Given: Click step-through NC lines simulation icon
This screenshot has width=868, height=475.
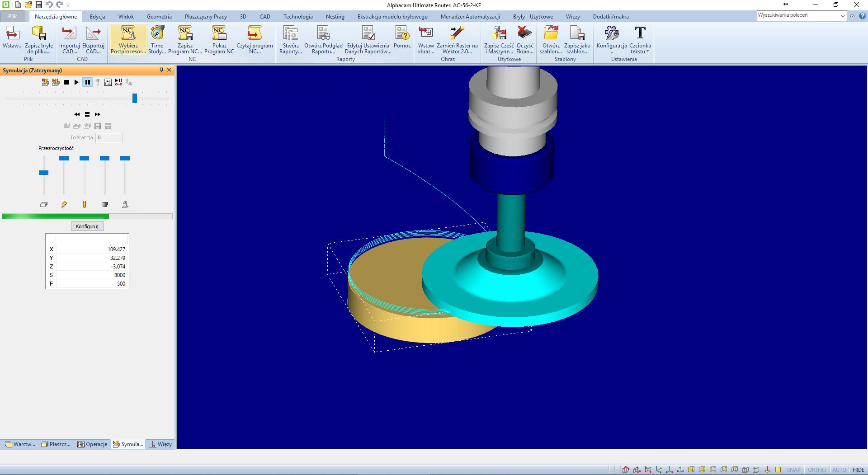Looking at the screenshot, I should (108, 82).
